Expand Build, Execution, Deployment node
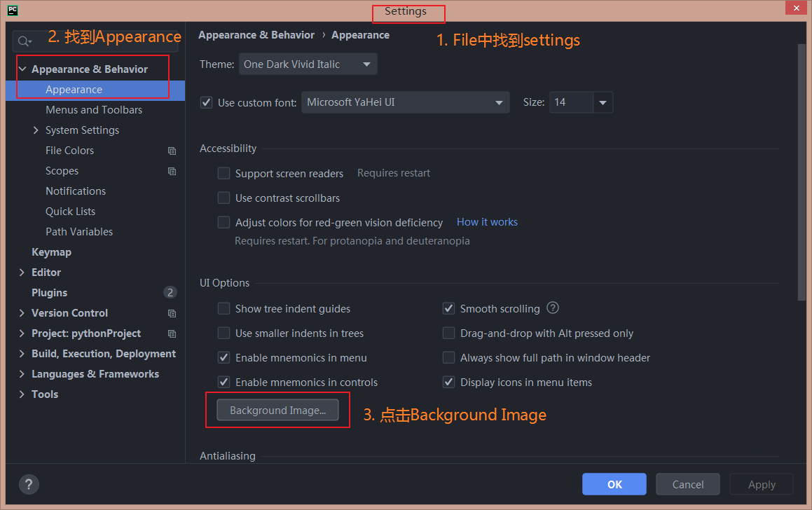Screen dimensions: 812x510 (22, 354)
